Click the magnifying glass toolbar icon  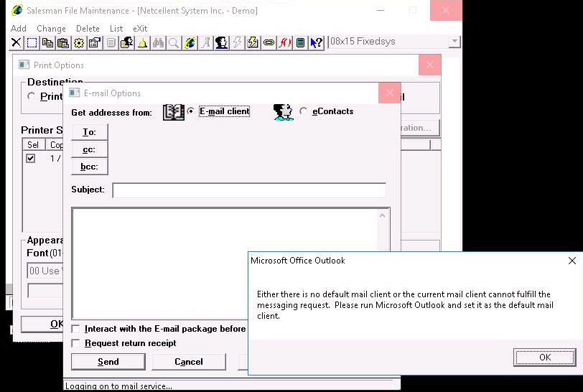pyautogui.click(x=174, y=43)
